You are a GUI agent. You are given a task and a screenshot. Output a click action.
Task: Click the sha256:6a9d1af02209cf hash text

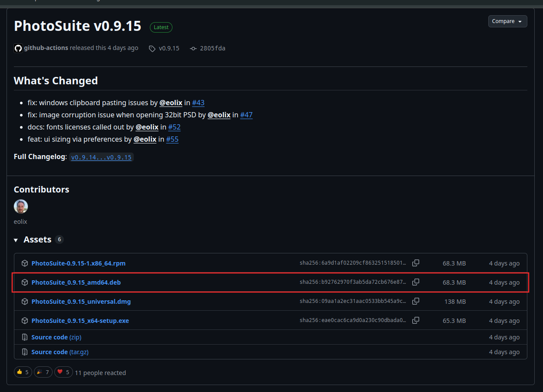point(353,263)
